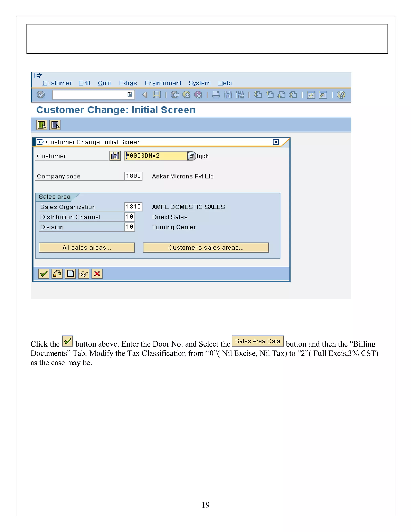Click the Customer's sales areas button
This screenshot has height=532, width=411.
click(206, 248)
